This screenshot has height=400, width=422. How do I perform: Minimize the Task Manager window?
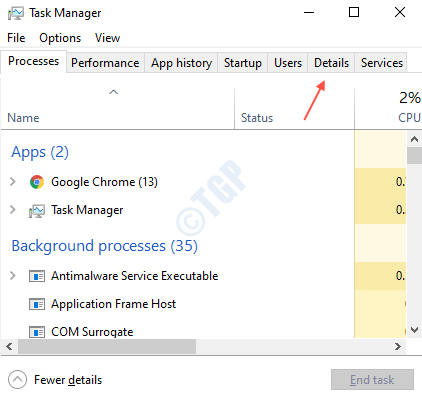click(309, 13)
